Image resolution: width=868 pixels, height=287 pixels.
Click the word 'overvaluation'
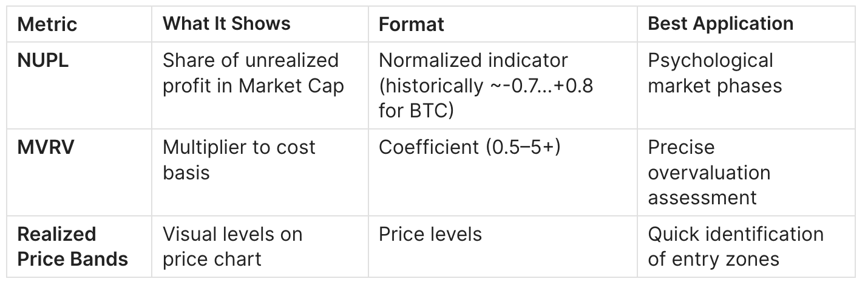[x=708, y=173]
